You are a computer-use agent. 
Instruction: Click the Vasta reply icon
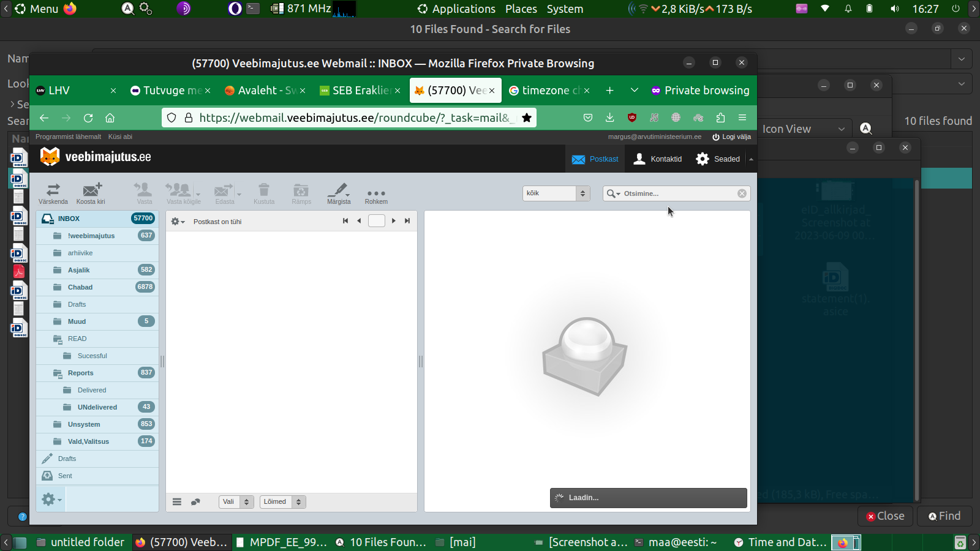point(144,193)
